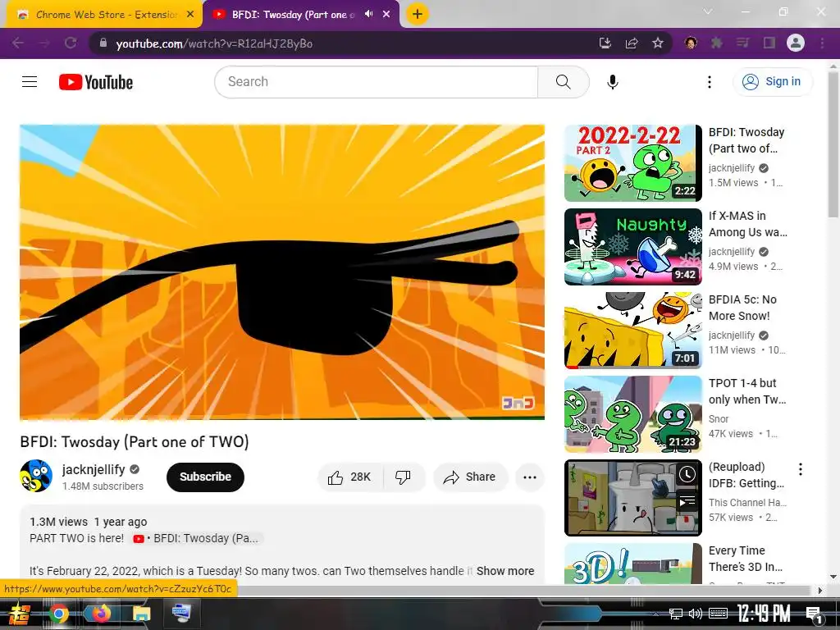View site info lock icon
This screenshot has width=840, height=630.
click(x=103, y=43)
